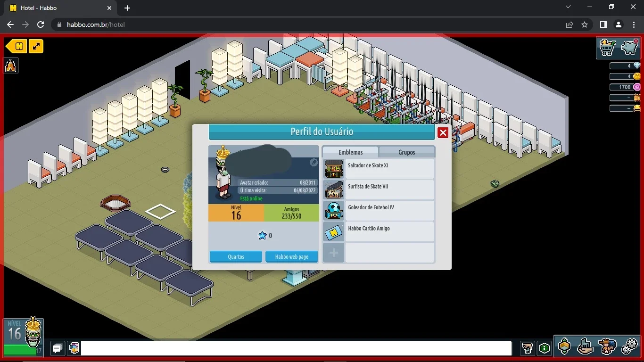Screen dimensions: 644x362
Task: Click the pink duckets balance showing 1708
Action: click(x=625, y=87)
